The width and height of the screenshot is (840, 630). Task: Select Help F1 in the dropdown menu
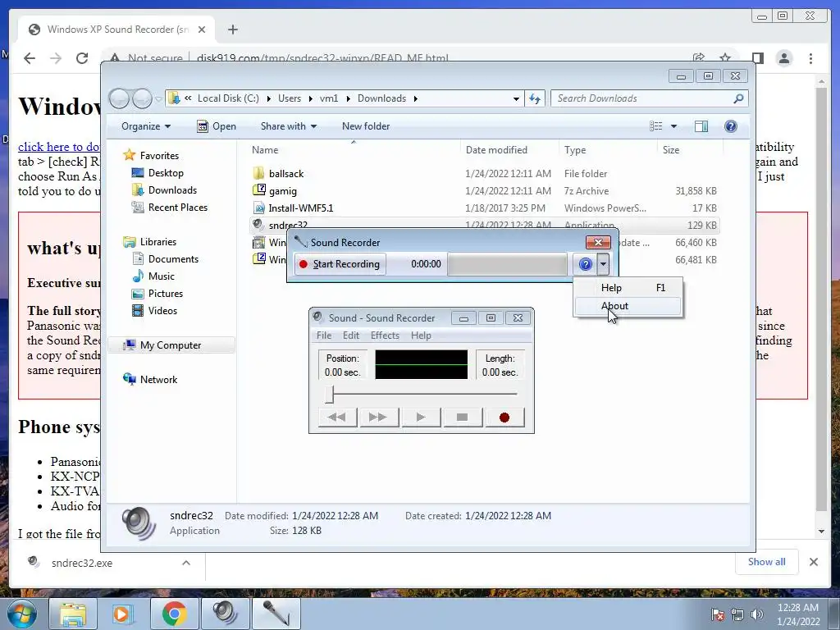coord(628,288)
